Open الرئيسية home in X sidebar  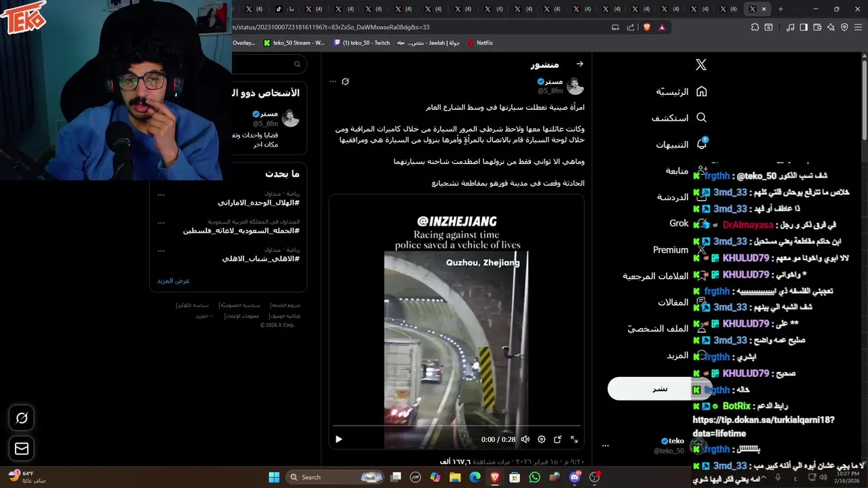[x=682, y=91]
